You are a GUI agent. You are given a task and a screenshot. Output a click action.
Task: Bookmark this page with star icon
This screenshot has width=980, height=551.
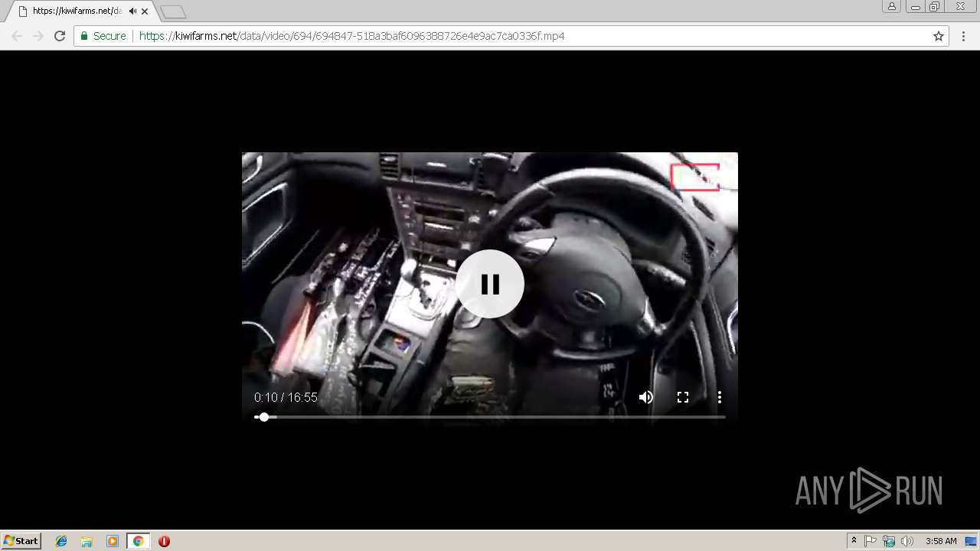939,36
